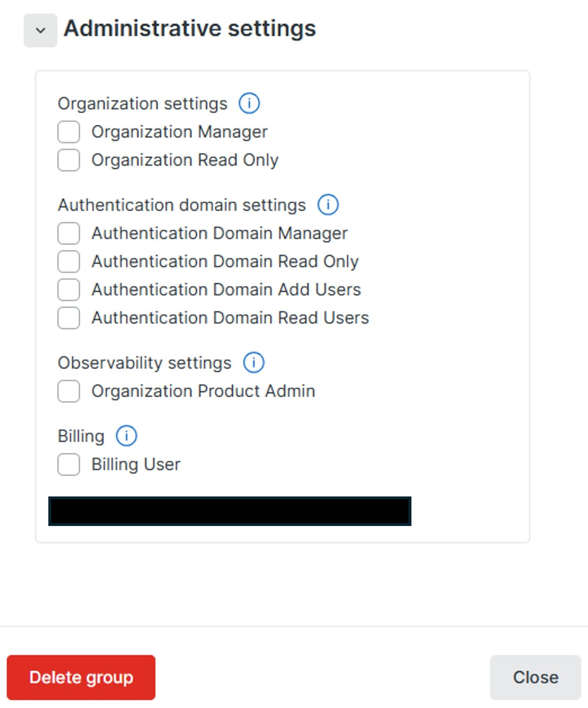Image resolution: width=588 pixels, height=708 pixels.
Task: Tick the Organization Read Only checkbox
Action: pos(68,160)
